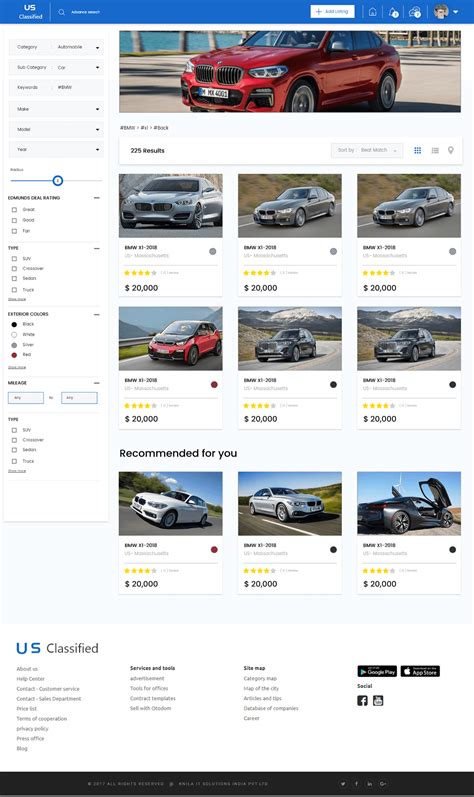
Task: Click Twitter icon in dark copyright bar
Action: (343, 784)
